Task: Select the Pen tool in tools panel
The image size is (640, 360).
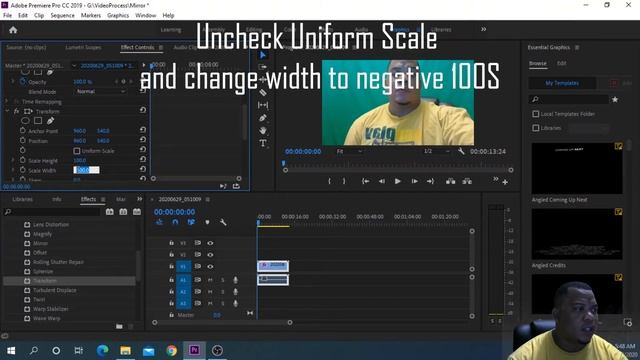Action: [x=263, y=118]
